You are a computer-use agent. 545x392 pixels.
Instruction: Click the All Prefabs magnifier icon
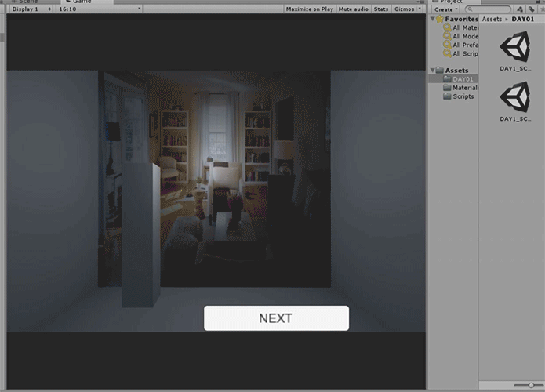click(x=447, y=45)
